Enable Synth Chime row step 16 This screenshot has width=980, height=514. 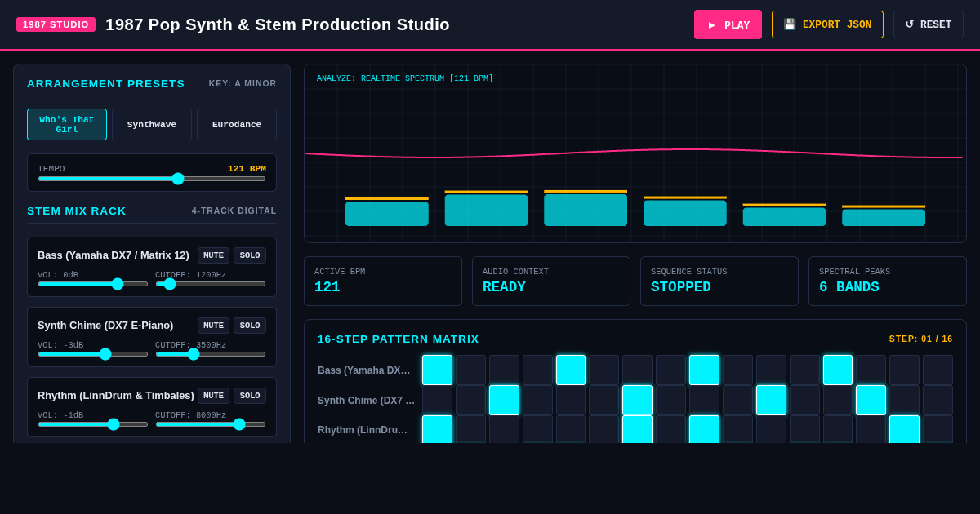(x=938, y=400)
